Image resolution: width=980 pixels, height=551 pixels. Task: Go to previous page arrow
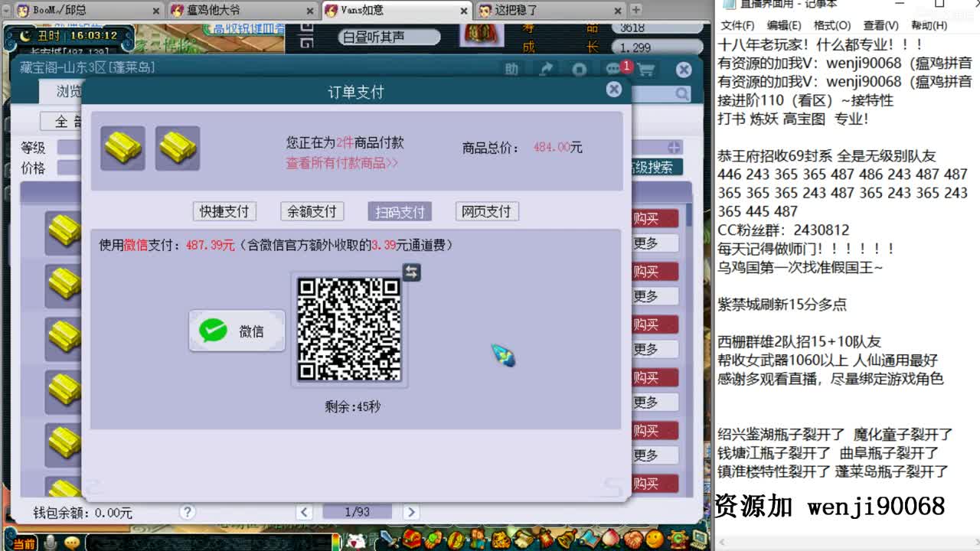(x=305, y=512)
